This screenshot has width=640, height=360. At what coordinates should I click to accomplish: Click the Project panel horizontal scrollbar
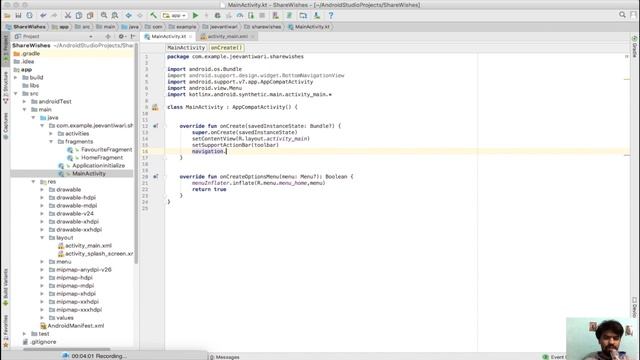[x=66, y=349]
